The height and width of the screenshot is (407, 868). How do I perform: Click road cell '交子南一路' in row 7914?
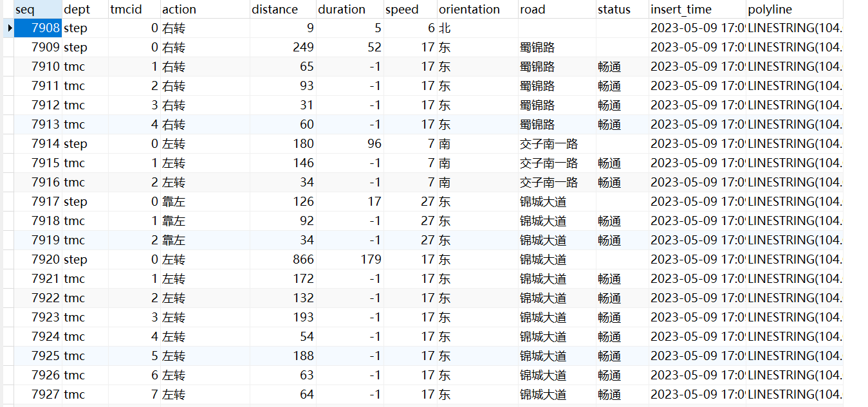tap(557, 144)
